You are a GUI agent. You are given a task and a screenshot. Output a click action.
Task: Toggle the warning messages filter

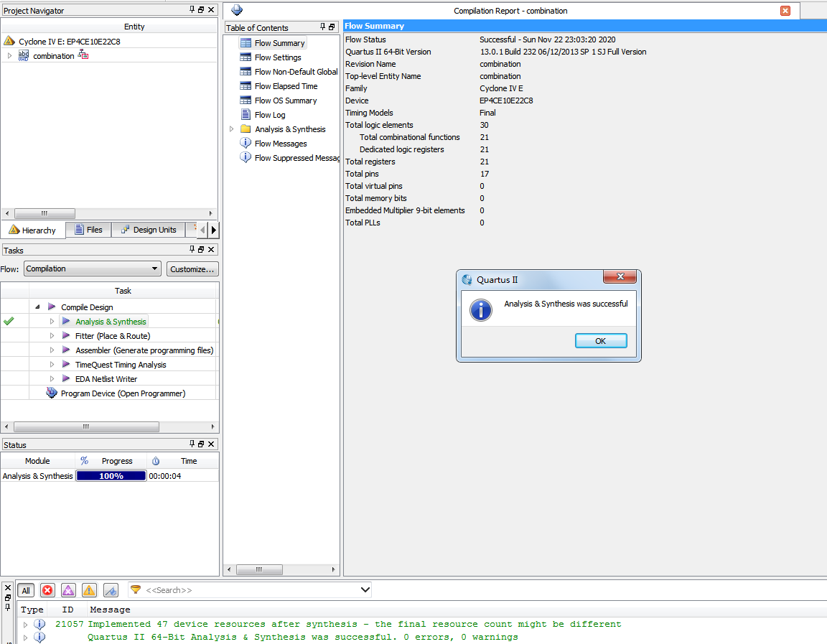[x=89, y=590]
